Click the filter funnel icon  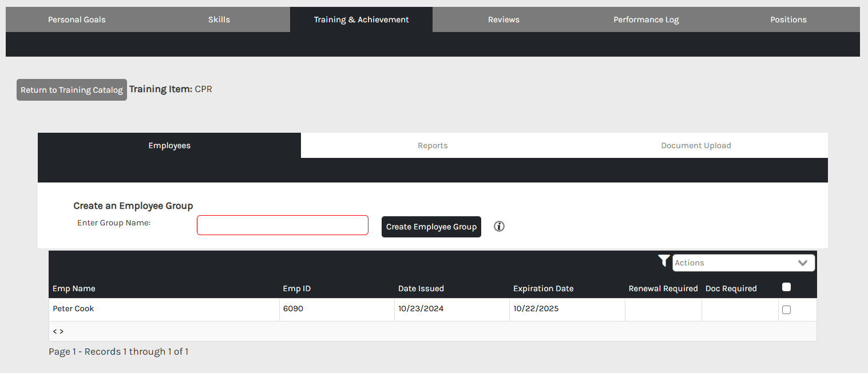click(x=664, y=261)
